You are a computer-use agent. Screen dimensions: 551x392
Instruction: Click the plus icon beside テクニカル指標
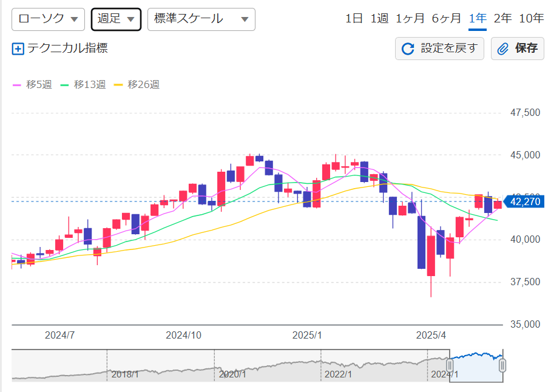coord(18,49)
